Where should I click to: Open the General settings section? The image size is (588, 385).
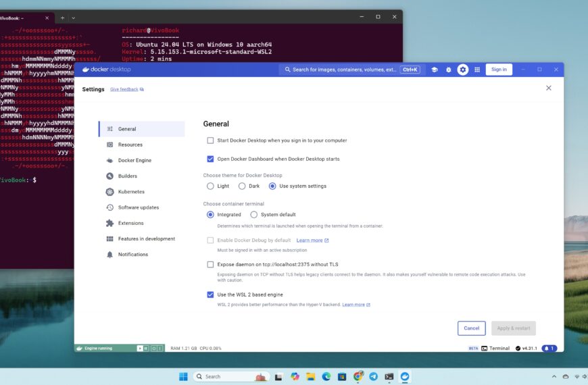click(x=142, y=129)
